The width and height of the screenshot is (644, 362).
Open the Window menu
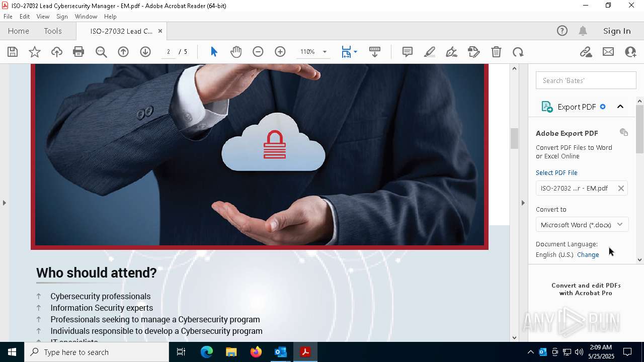pyautogui.click(x=86, y=17)
